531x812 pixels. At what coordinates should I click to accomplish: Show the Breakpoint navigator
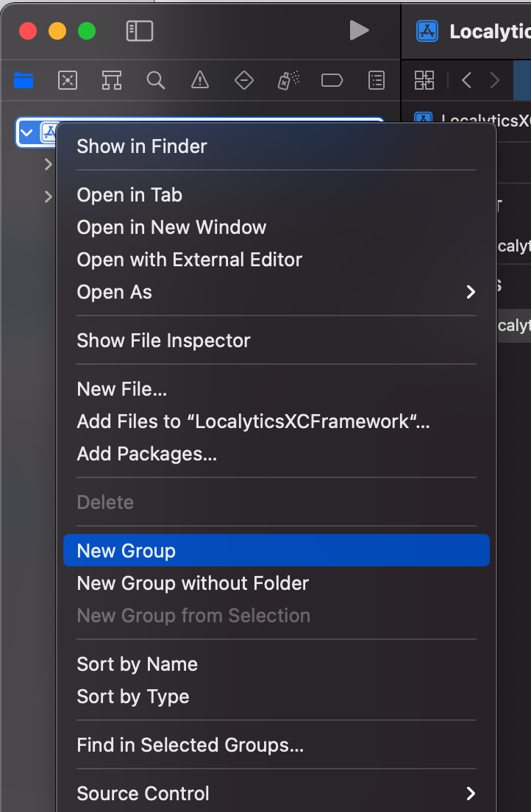point(332,80)
